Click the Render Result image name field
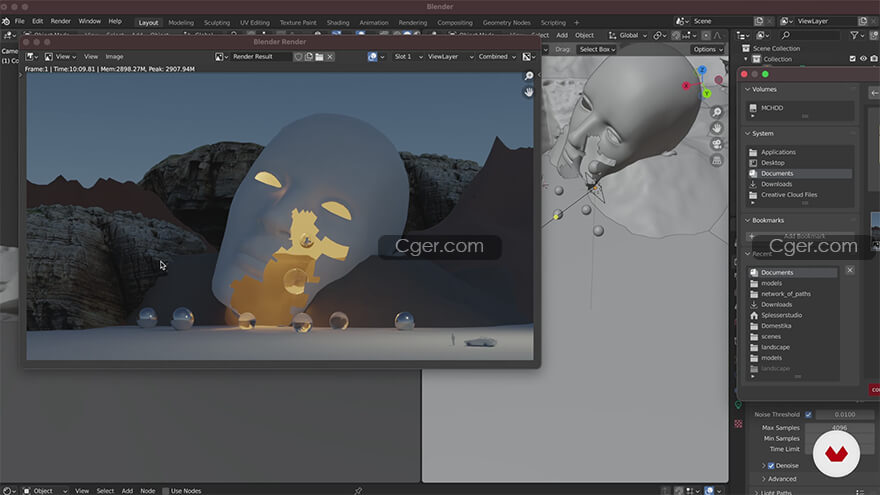 pyautogui.click(x=262, y=57)
